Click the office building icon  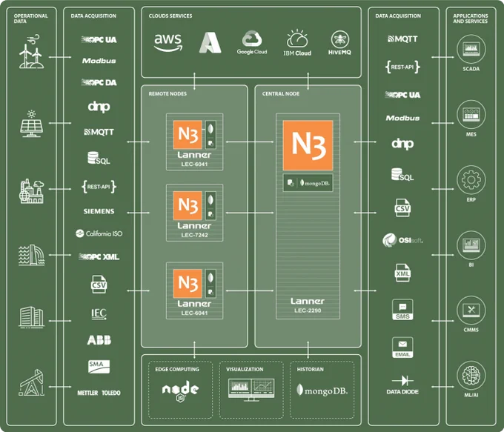(31, 317)
